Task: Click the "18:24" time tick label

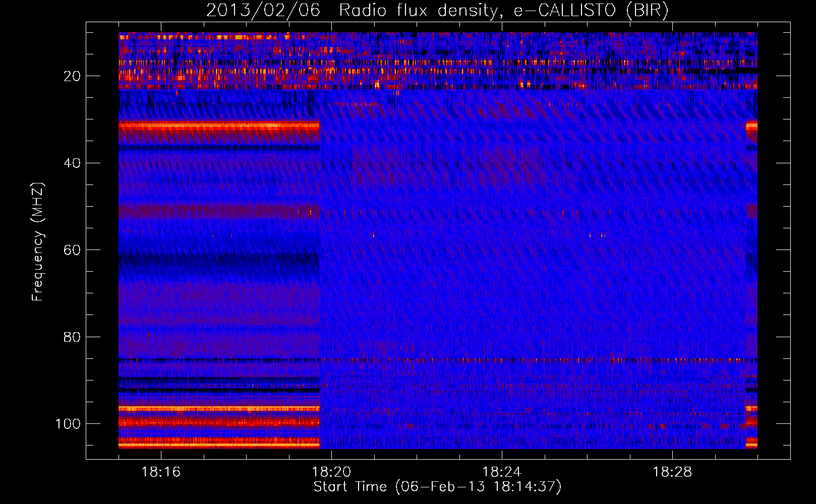Action: pos(502,472)
